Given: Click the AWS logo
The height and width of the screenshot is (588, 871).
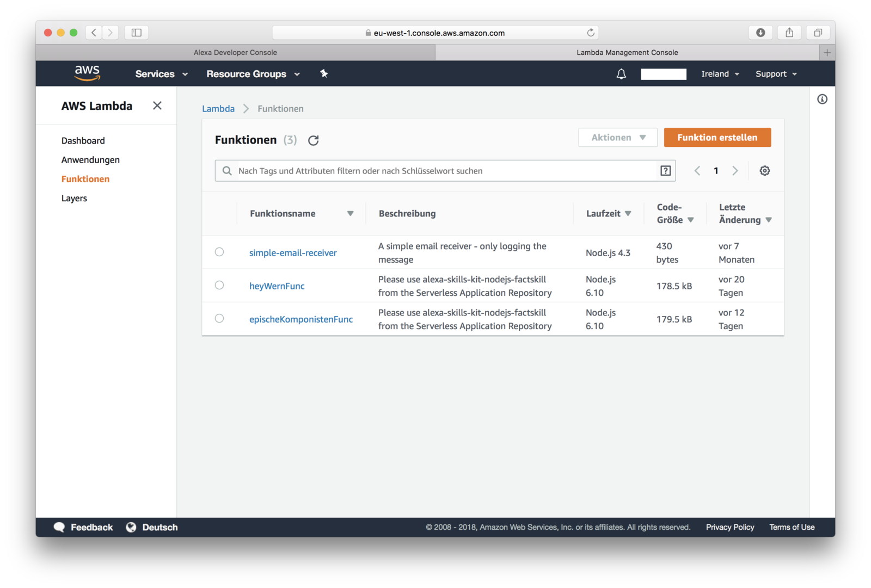Looking at the screenshot, I should click(x=87, y=73).
